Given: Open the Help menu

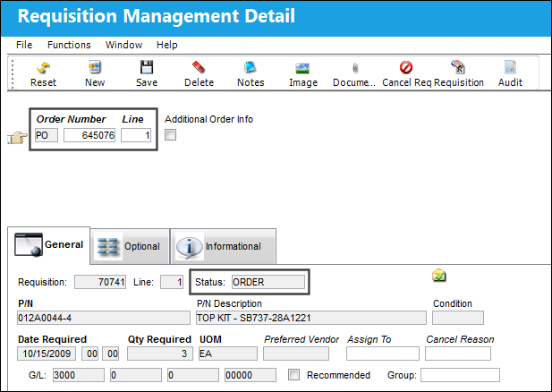Looking at the screenshot, I should point(167,45).
